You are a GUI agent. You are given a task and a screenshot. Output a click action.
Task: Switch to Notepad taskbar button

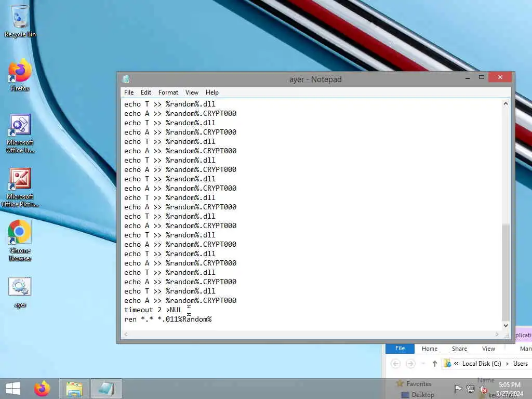point(106,389)
